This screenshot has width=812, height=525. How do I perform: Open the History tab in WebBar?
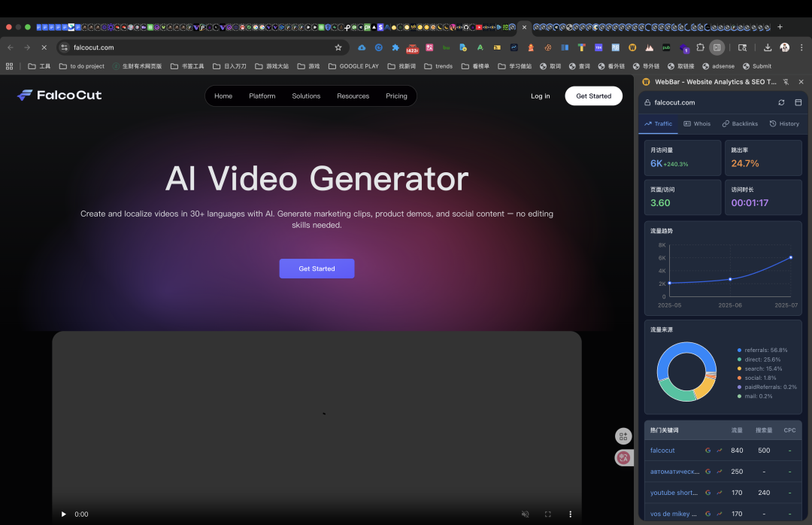coord(784,124)
